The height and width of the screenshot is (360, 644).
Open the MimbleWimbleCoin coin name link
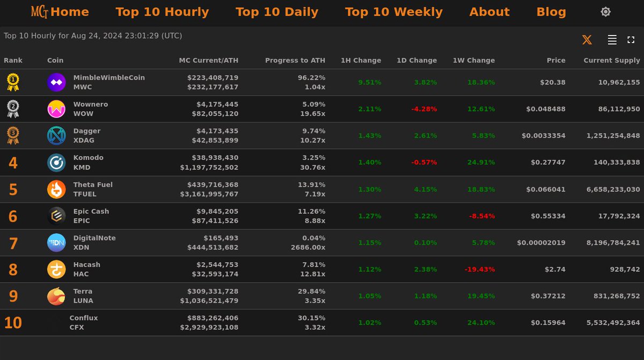(x=109, y=77)
